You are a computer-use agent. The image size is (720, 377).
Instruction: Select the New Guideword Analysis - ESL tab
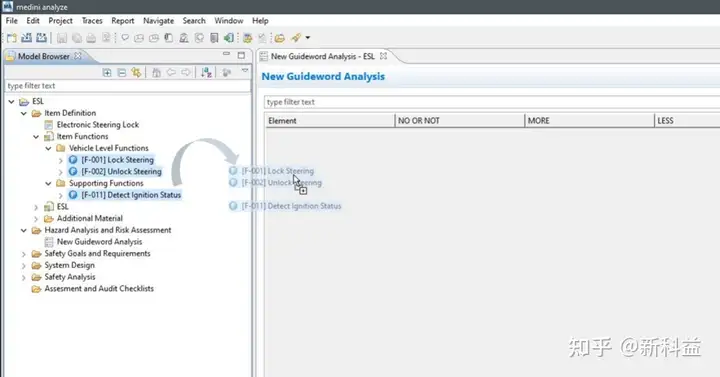[x=322, y=56]
